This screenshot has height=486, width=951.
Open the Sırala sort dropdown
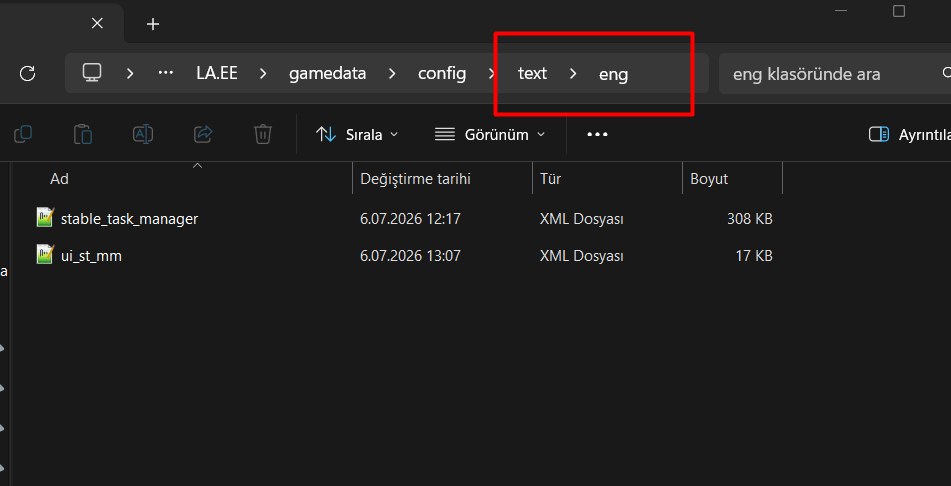(x=357, y=134)
